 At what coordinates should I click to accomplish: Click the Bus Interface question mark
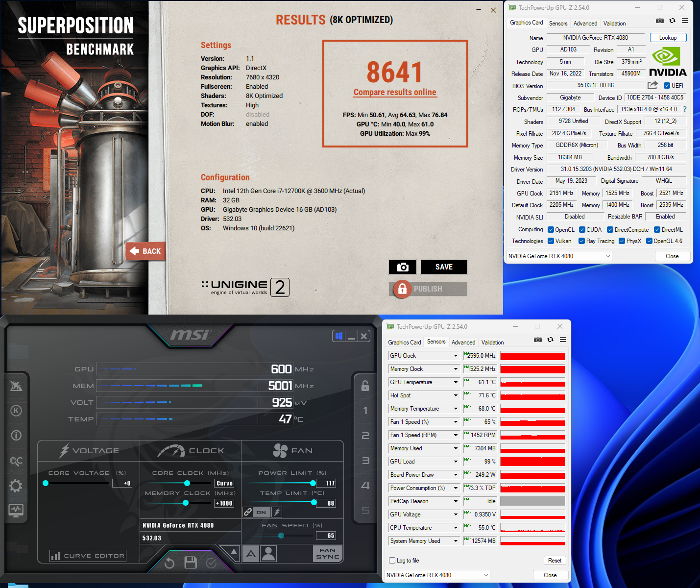click(685, 109)
